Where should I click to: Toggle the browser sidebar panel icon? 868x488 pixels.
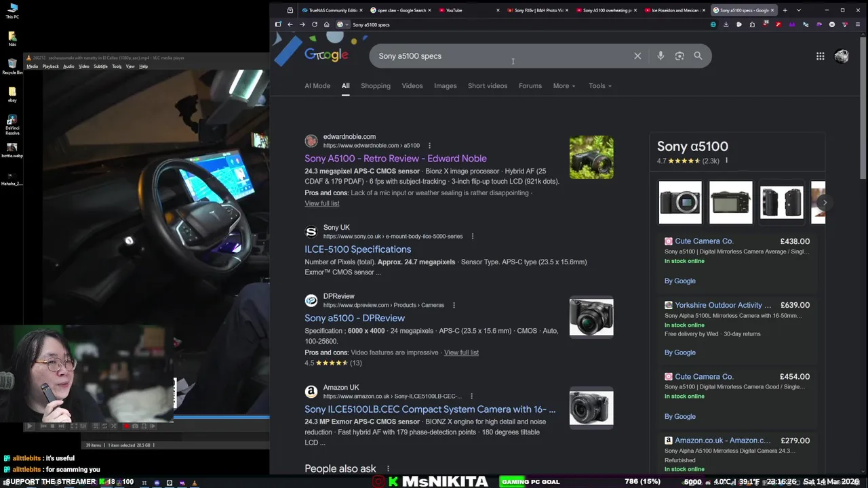[278, 24]
